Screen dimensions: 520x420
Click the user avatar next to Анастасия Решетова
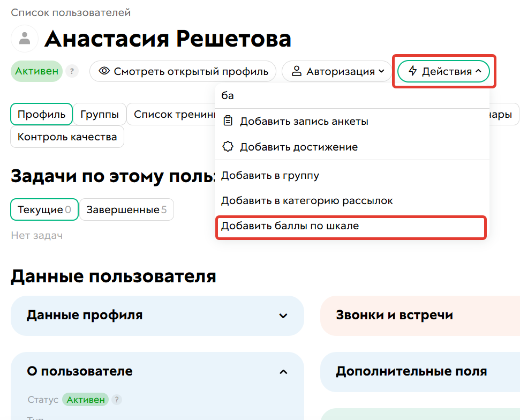[x=24, y=39]
